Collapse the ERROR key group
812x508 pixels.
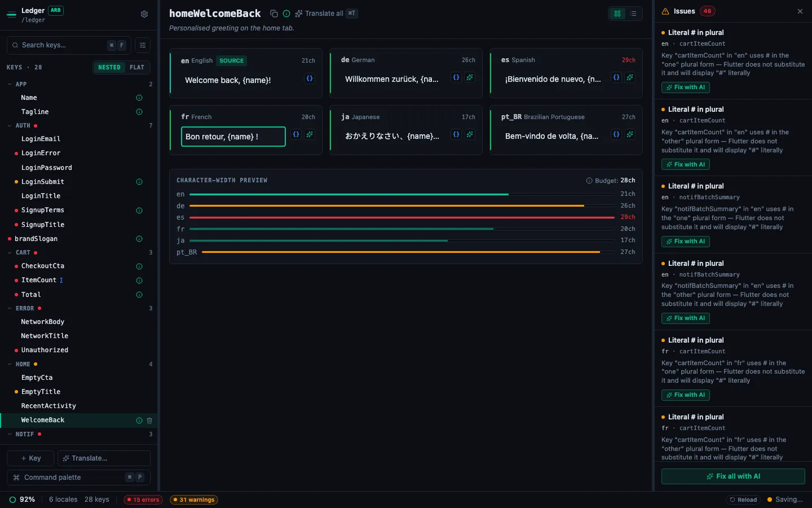10,309
